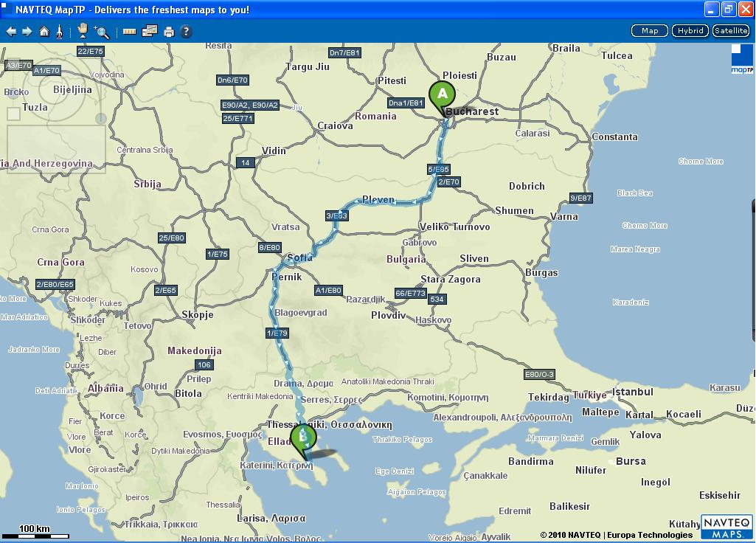Click the Black Sea label
Image resolution: width=756 pixels, height=543 pixels.
tap(635, 193)
